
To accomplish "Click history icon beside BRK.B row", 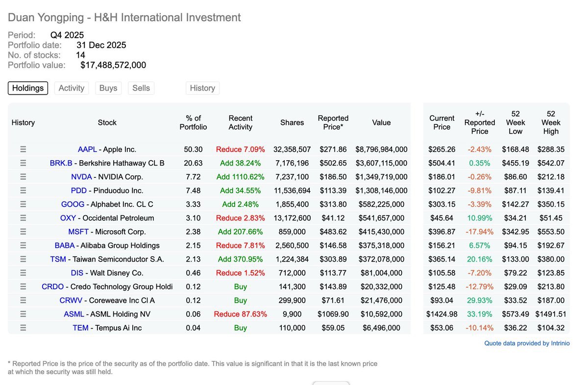I will (23, 163).
